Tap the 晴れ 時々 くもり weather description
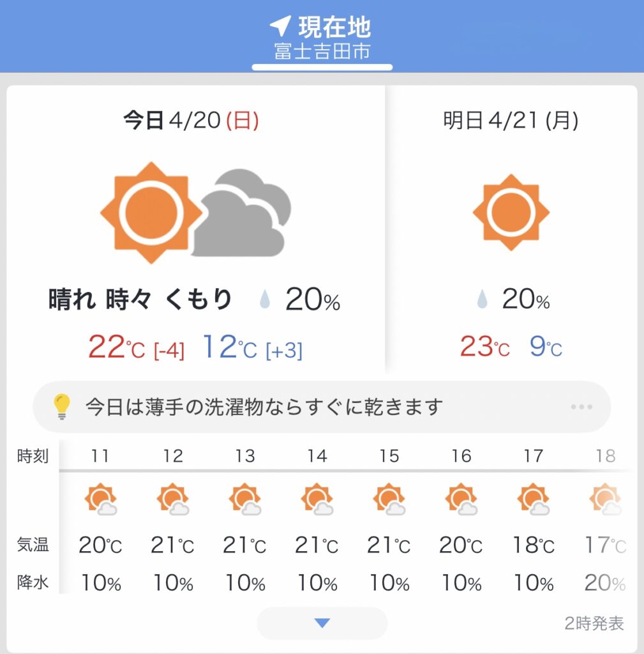The width and height of the screenshot is (644, 654). point(140,299)
